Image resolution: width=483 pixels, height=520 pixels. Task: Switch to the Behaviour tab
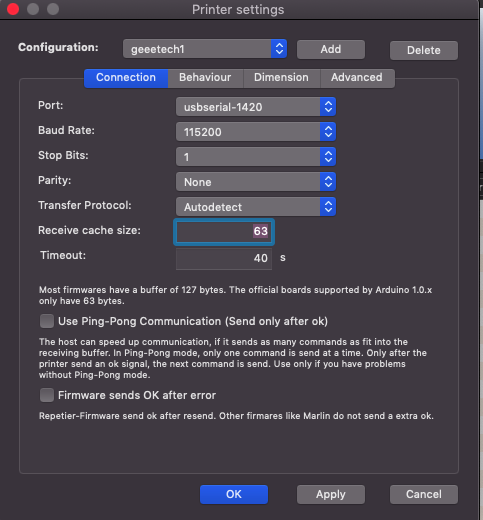205,78
